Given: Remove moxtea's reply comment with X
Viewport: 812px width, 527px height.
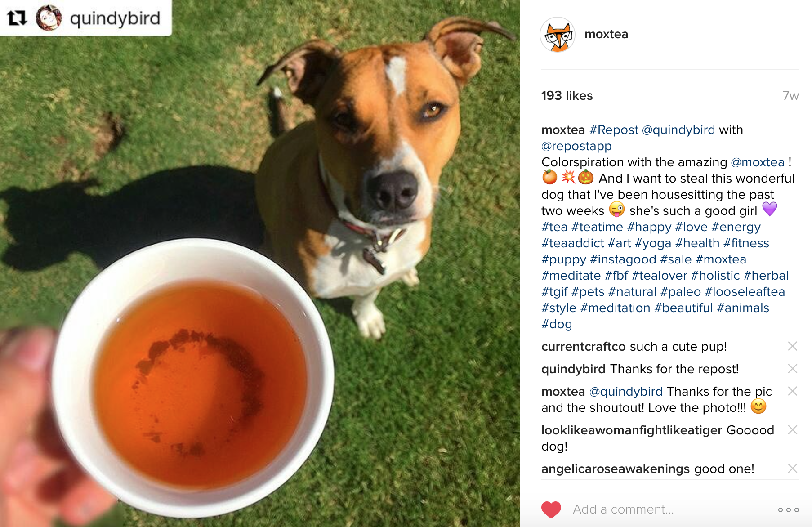Looking at the screenshot, I should (x=792, y=391).
